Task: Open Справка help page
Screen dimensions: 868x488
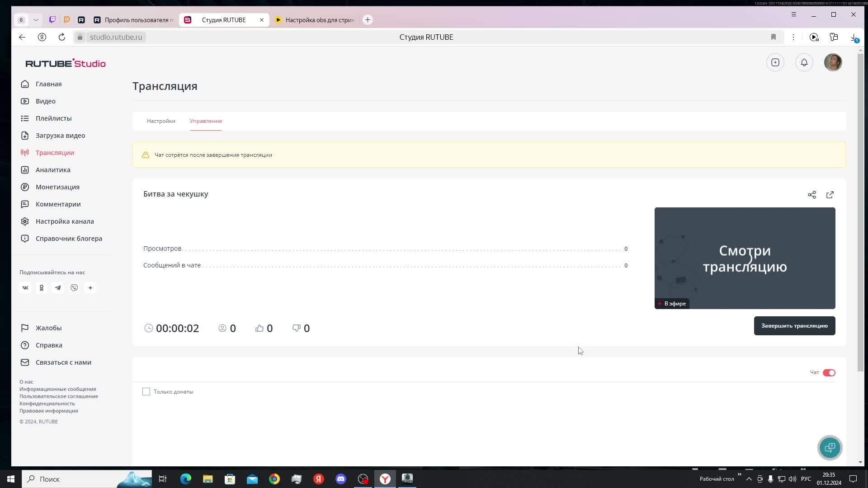Action: pos(49,345)
